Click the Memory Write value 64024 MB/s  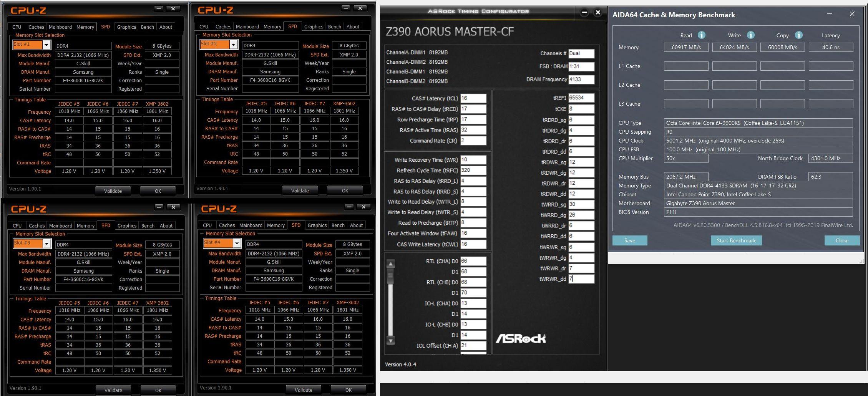point(734,47)
